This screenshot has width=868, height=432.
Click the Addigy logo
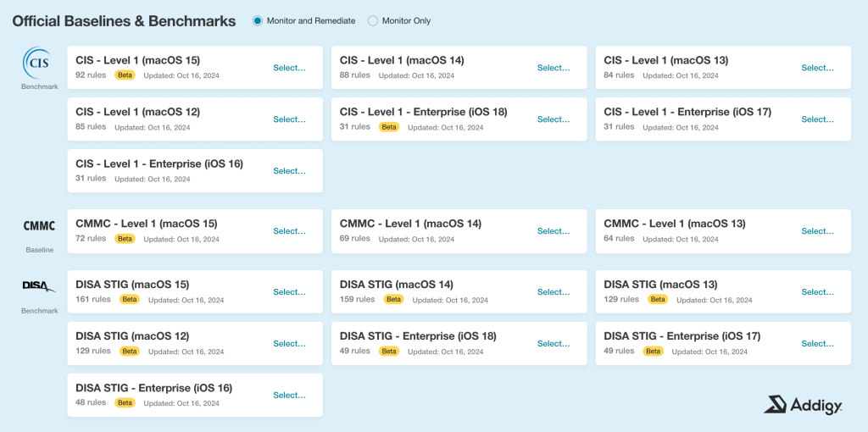point(802,405)
